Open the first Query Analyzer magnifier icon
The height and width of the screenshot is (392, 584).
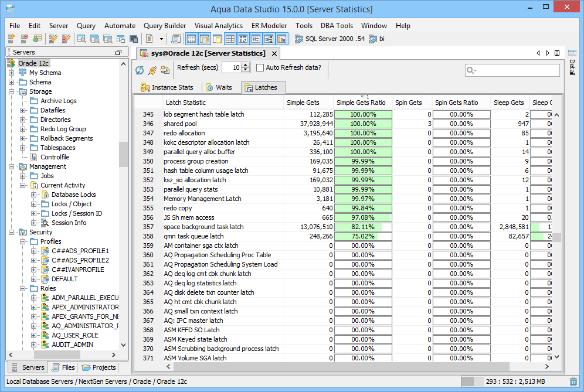click(x=82, y=39)
